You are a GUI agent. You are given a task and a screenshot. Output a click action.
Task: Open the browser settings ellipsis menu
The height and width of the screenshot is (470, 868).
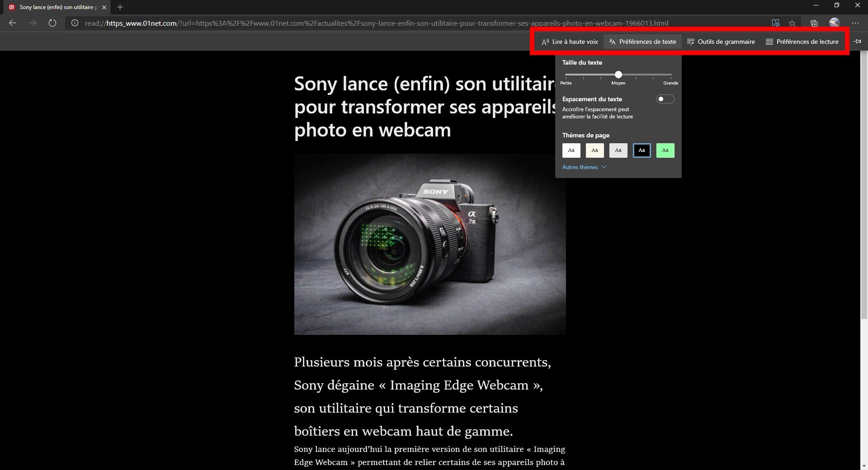855,23
